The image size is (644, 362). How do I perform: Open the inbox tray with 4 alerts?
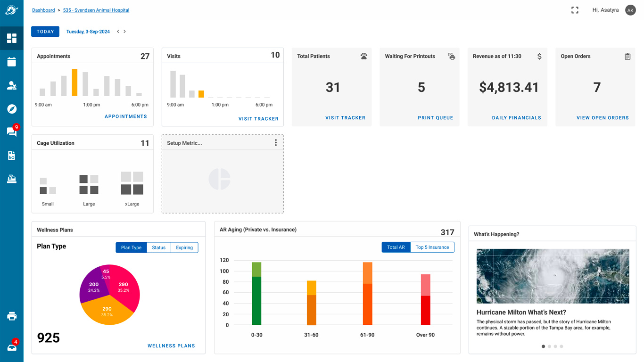click(x=12, y=347)
